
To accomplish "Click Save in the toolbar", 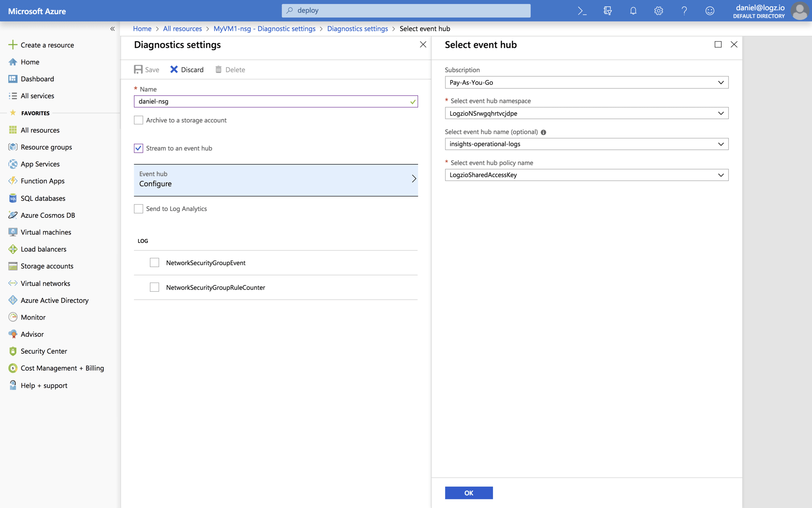I will pos(146,70).
